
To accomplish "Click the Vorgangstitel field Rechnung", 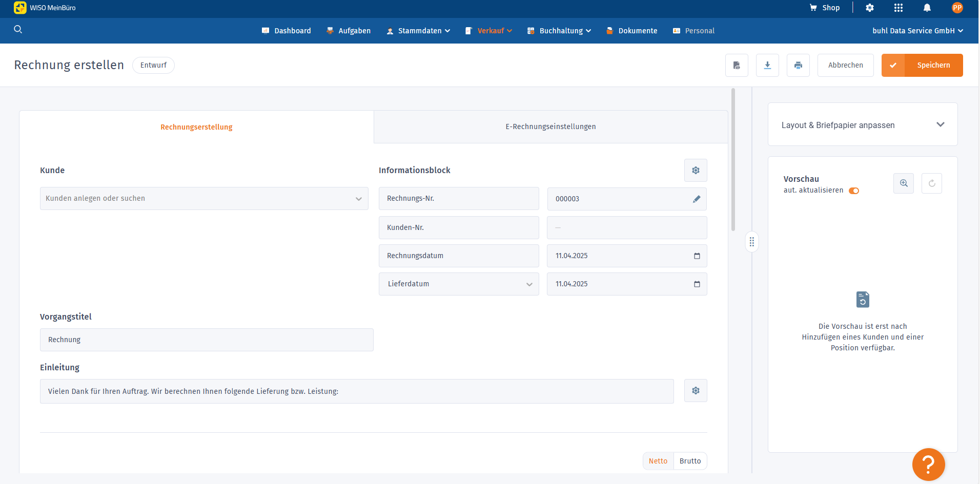I will (x=207, y=340).
